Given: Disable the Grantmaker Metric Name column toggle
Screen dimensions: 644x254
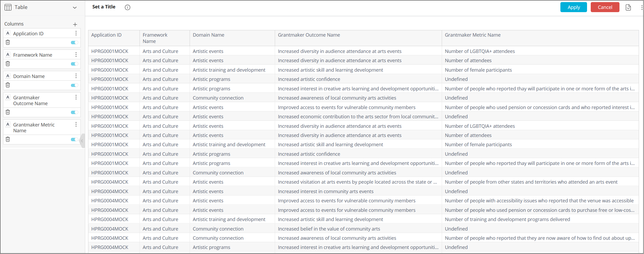Looking at the screenshot, I should [75, 140].
